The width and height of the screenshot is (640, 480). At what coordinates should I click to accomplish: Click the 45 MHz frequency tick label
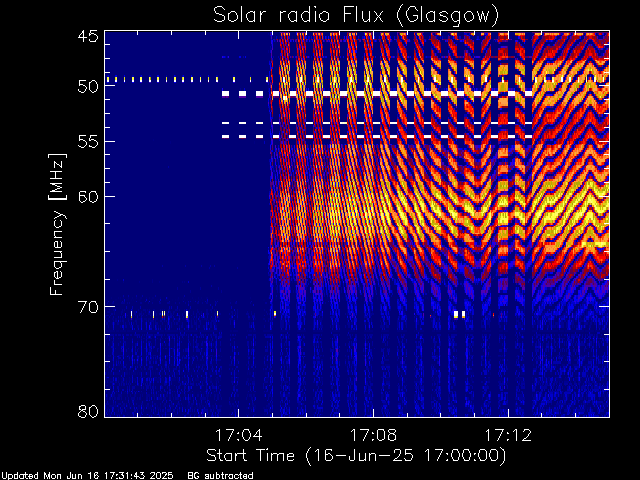pyautogui.click(x=87, y=38)
